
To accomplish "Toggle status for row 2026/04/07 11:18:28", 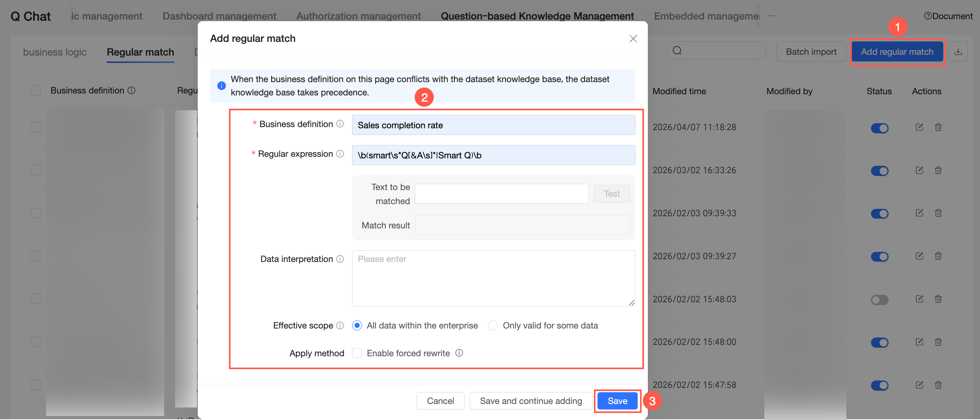I will (x=880, y=128).
